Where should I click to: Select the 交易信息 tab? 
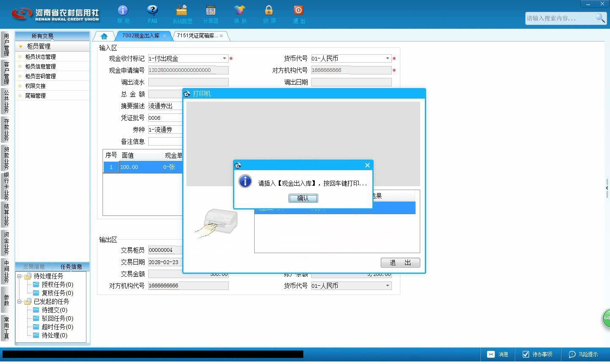coord(34,267)
